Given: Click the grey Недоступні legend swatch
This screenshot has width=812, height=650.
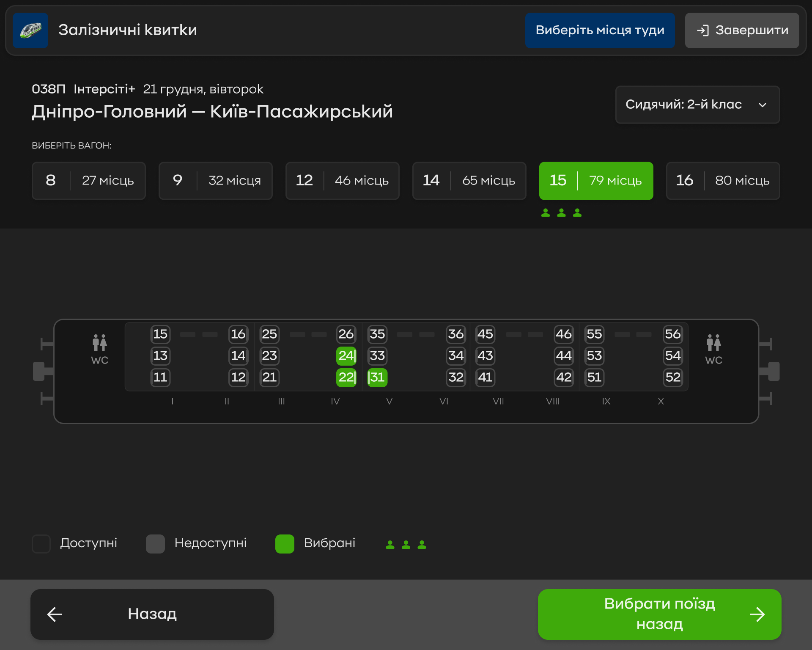Looking at the screenshot, I should [x=155, y=544].
